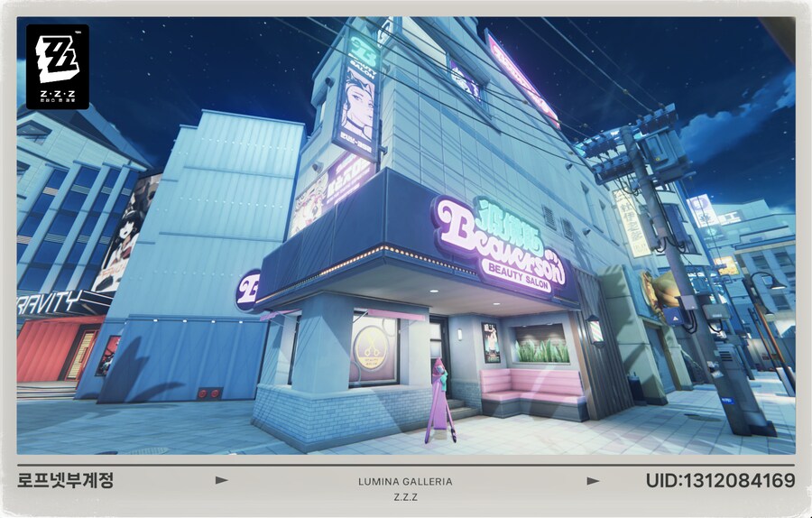Click the round purple sign on building corner

click(x=246, y=291)
